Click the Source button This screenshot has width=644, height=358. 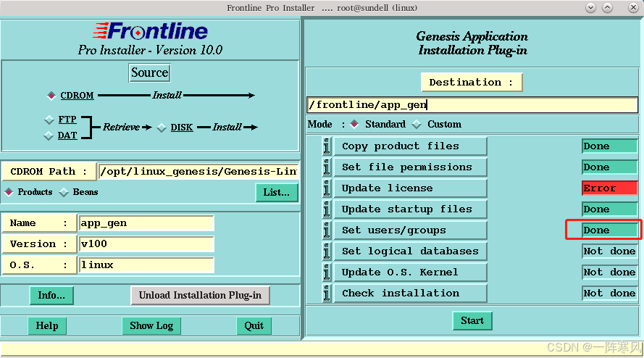[149, 72]
